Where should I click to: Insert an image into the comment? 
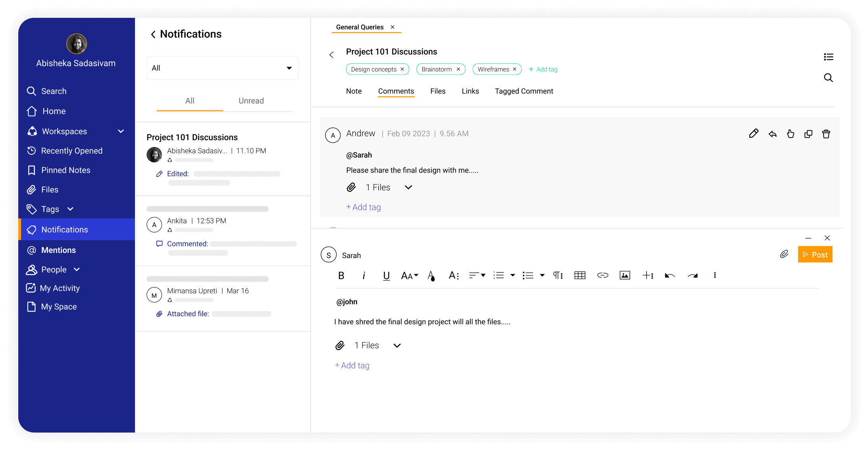pyautogui.click(x=624, y=275)
